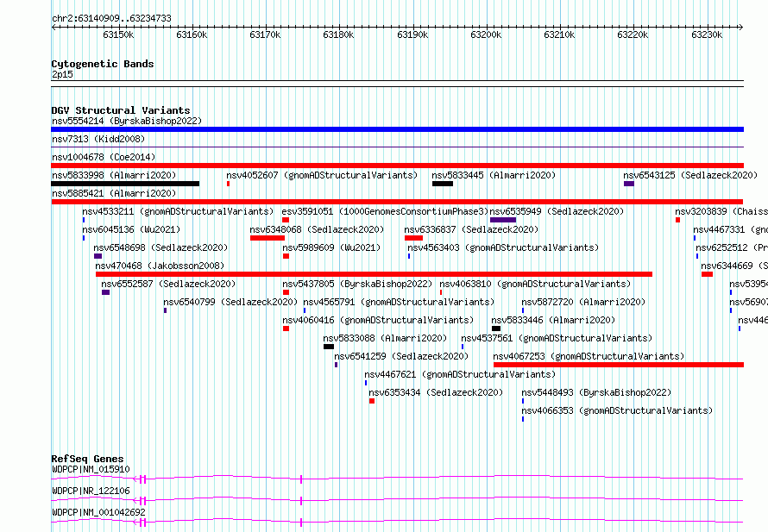
Task: Click the nsv5554214 blue variant bar
Action: pos(397,129)
